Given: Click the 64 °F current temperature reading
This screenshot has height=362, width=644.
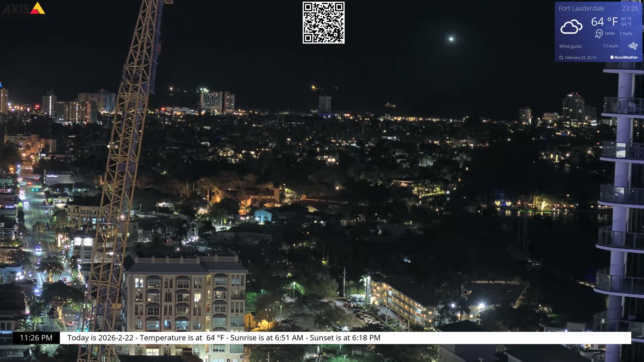Looking at the screenshot, I should pyautogui.click(x=604, y=22).
